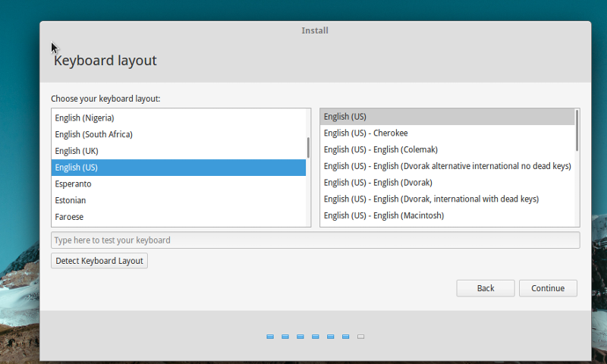Image resolution: width=607 pixels, height=364 pixels.
Task: Click the variant list scrollbar thumb
Action: pos(577,130)
